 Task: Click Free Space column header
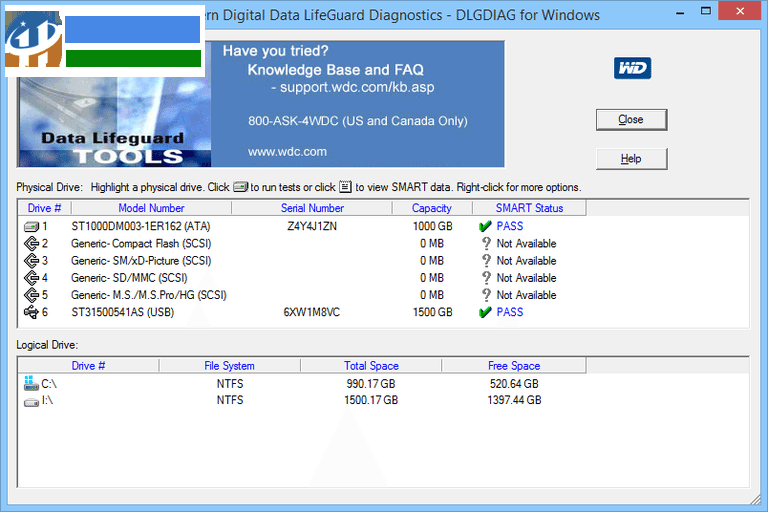pos(514,366)
